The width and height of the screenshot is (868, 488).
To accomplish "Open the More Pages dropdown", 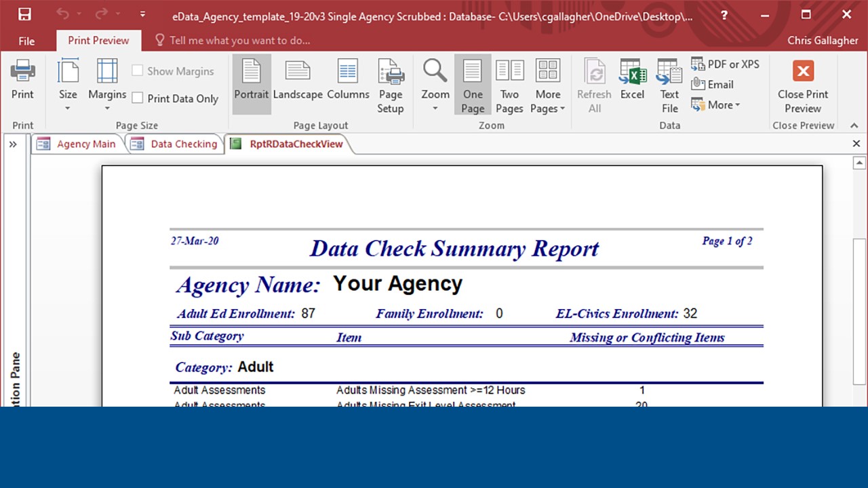I will coord(548,85).
